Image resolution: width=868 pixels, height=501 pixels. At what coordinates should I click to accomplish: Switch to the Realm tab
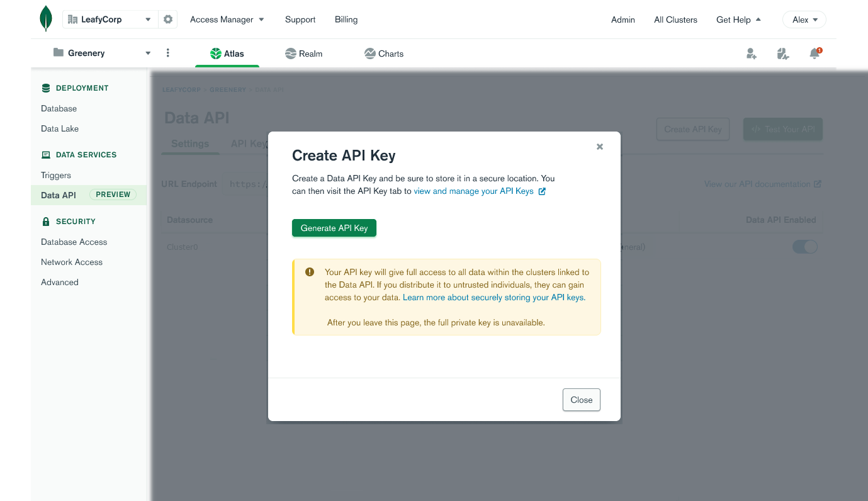point(303,53)
